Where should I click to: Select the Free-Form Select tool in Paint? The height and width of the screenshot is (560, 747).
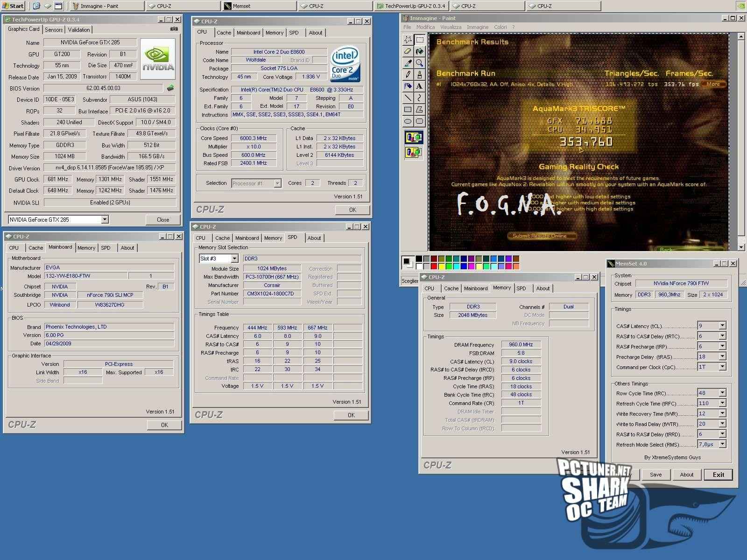point(408,40)
